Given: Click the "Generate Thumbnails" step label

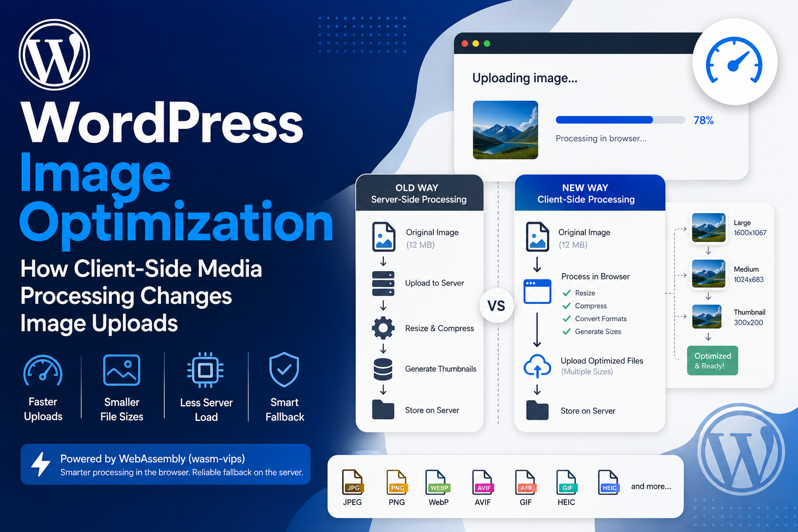Looking at the screenshot, I should [441, 369].
